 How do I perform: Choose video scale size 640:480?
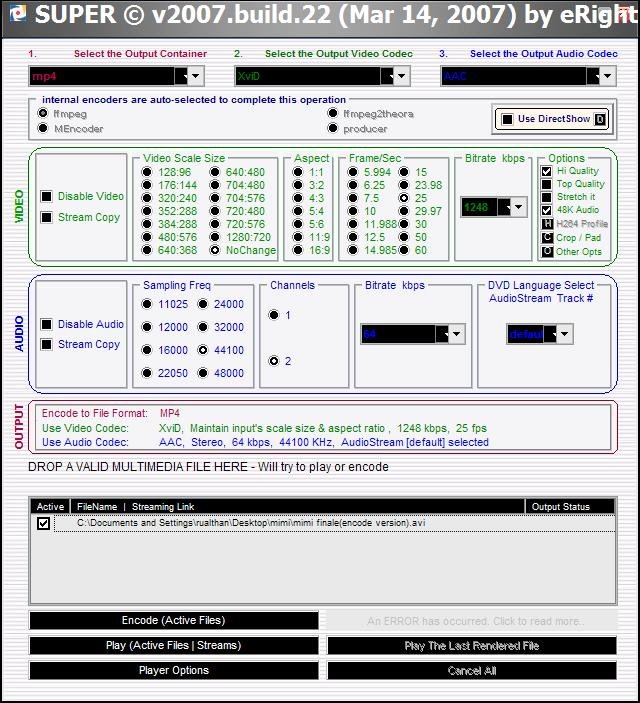pos(215,172)
